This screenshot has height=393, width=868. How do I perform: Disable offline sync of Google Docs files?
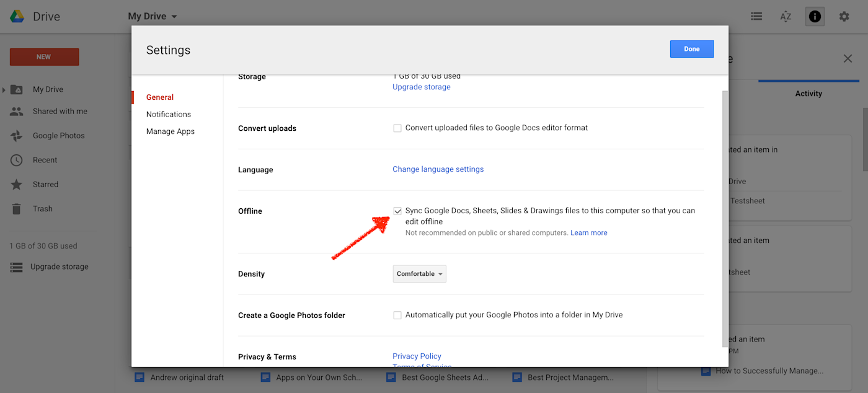(397, 211)
